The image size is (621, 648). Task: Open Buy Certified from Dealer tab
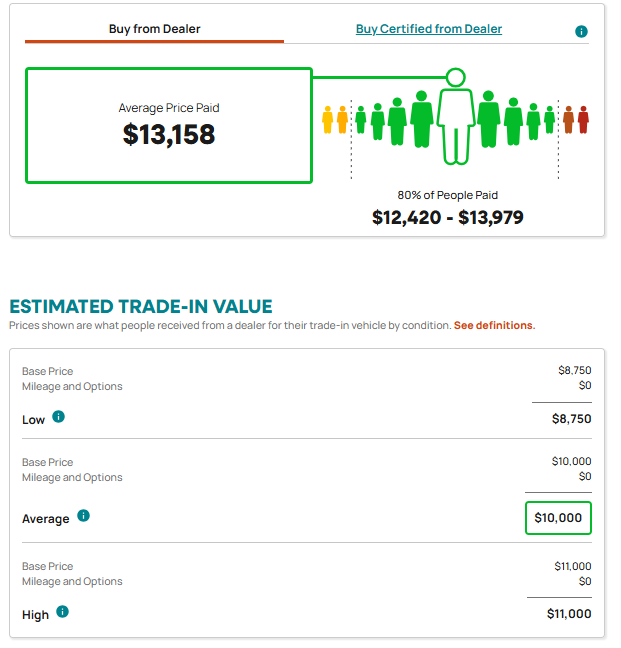[x=429, y=29]
